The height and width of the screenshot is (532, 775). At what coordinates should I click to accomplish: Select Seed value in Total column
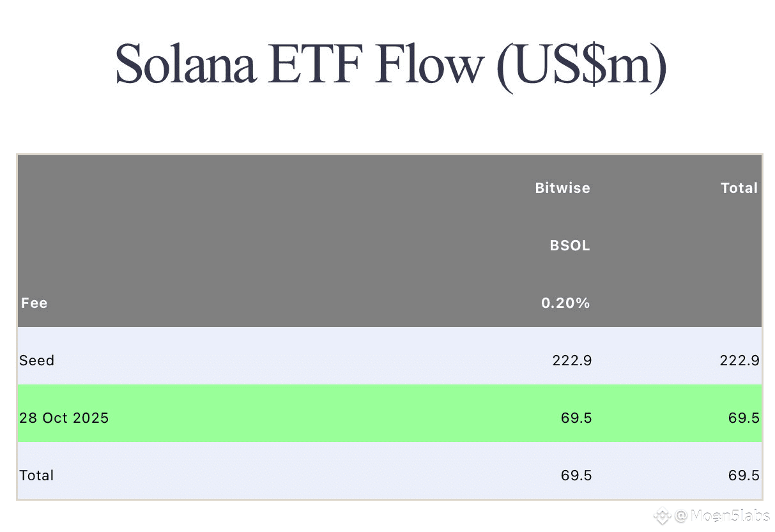click(x=739, y=360)
